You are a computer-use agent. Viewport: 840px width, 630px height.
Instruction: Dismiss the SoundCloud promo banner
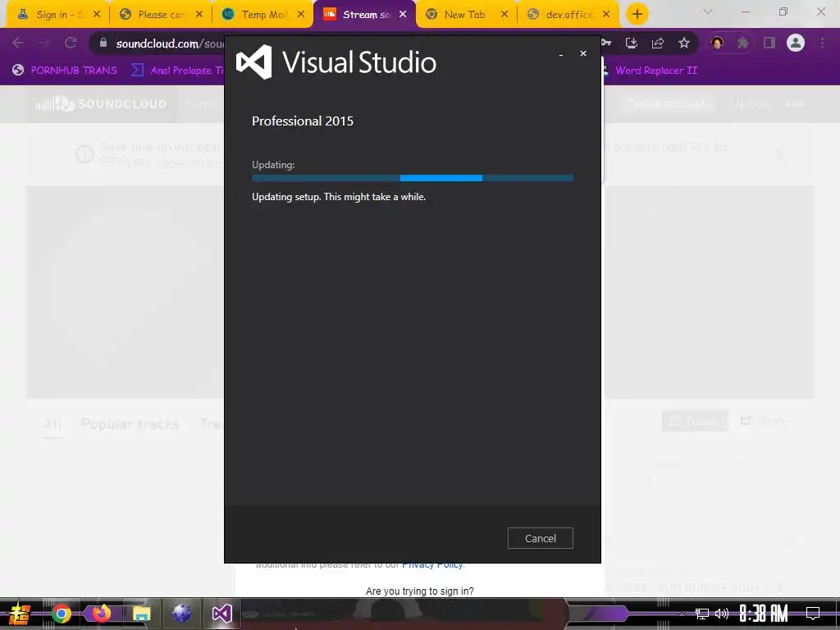(x=780, y=154)
